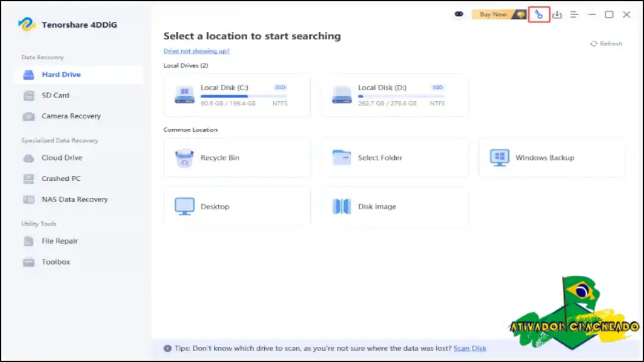Click the File Repair label
The image size is (644, 362).
tap(60, 241)
